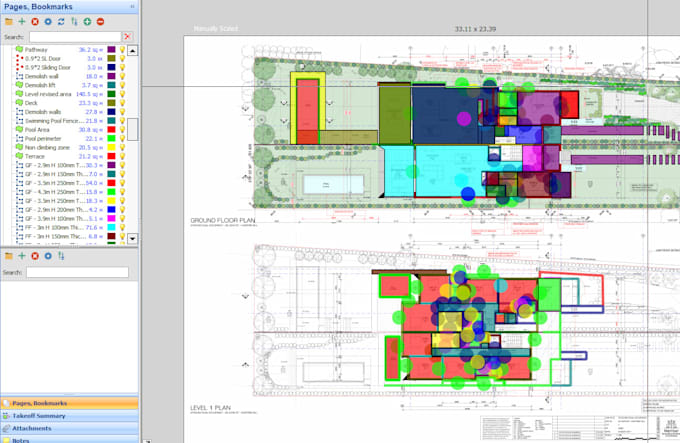Image resolution: width=680 pixels, height=443 pixels.
Task: Toggle the lightbulb visibility for Terrace
Action: (x=123, y=156)
